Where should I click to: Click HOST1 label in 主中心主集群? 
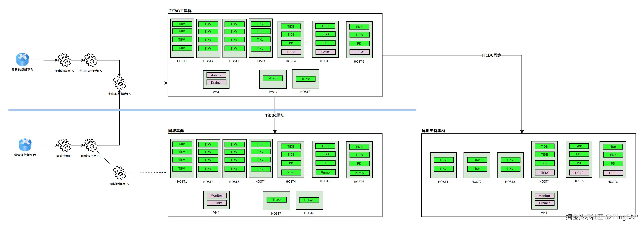click(182, 61)
